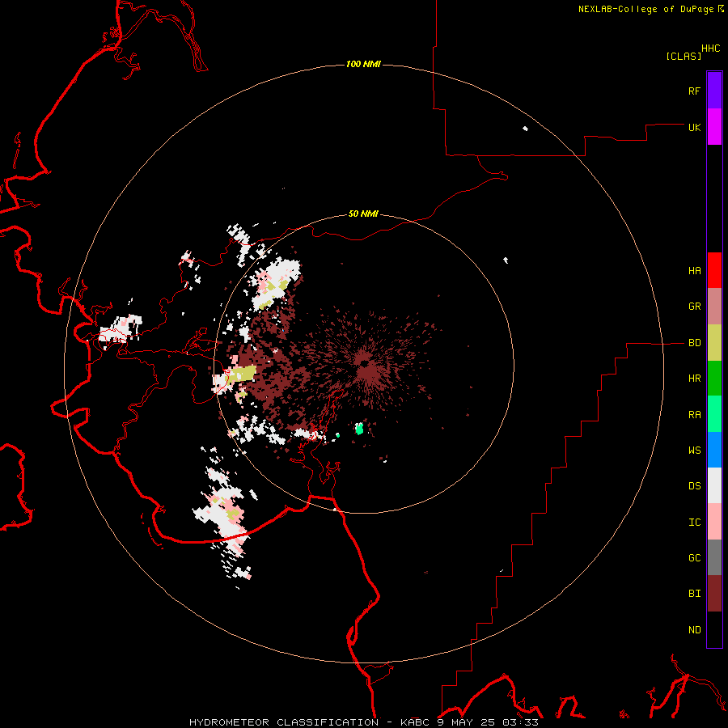Click the radar site center of biological echoes

click(364, 362)
